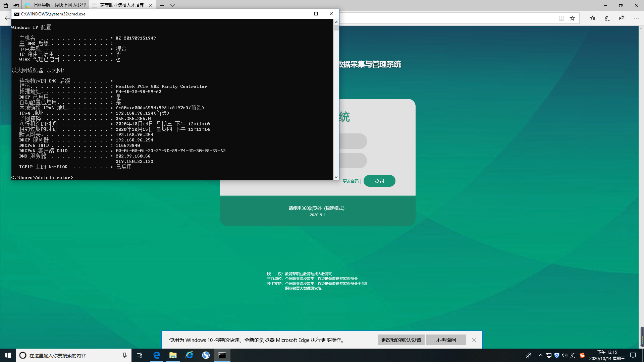Viewport: 644px width, 362px height.
Task: Click the share page icon
Action: click(x=622, y=18)
